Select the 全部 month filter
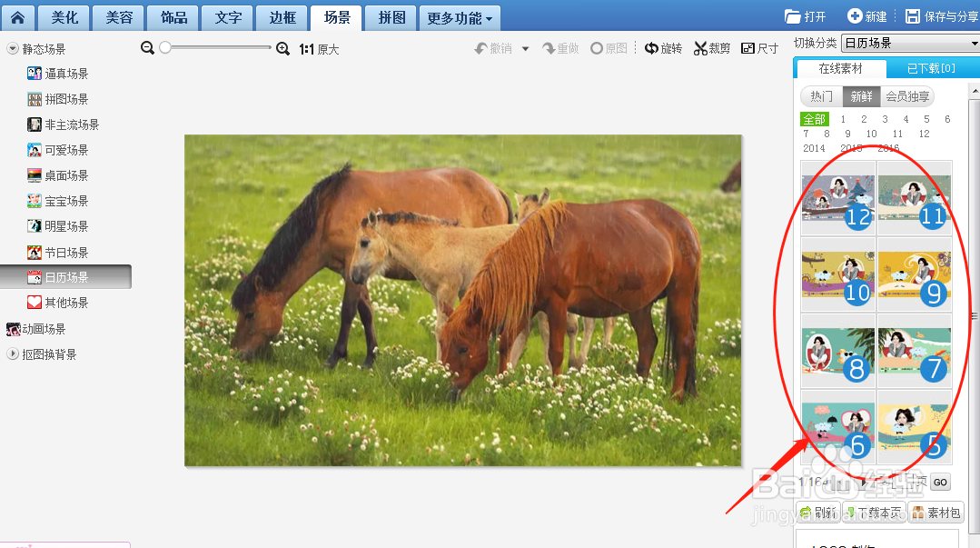 (x=815, y=119)
